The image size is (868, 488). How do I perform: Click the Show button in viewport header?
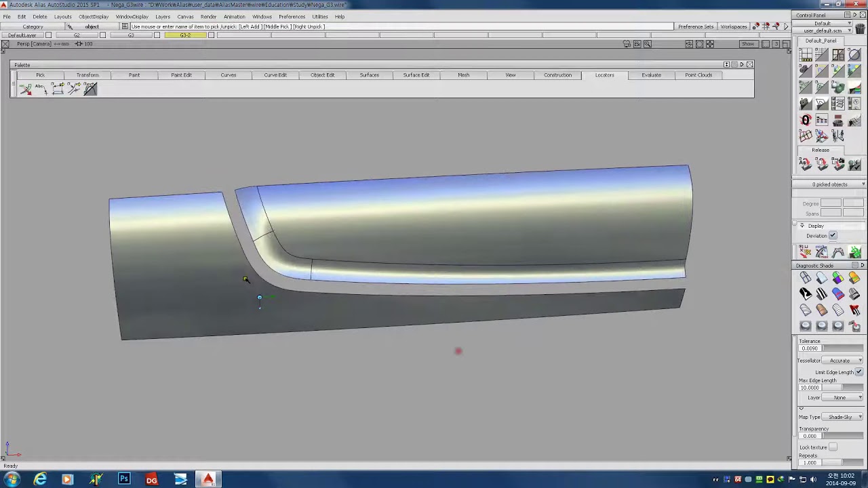point(748,44)
